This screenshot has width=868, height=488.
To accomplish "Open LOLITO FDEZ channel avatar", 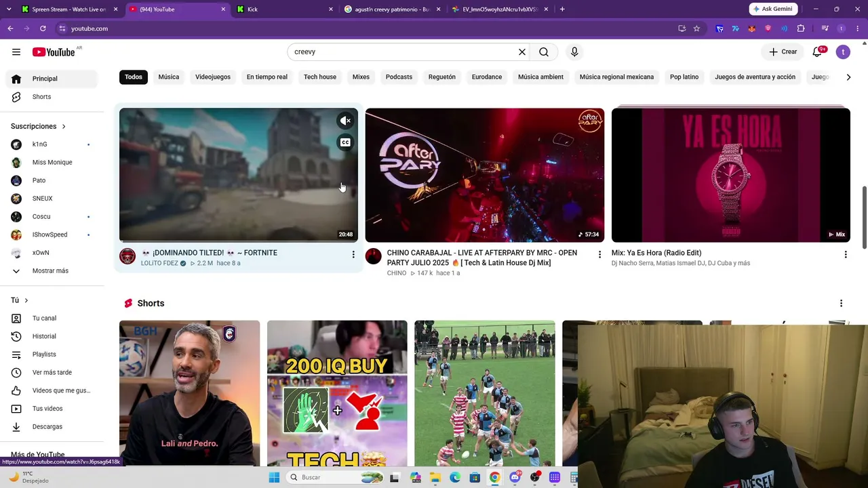I will (x=127, y=256).
